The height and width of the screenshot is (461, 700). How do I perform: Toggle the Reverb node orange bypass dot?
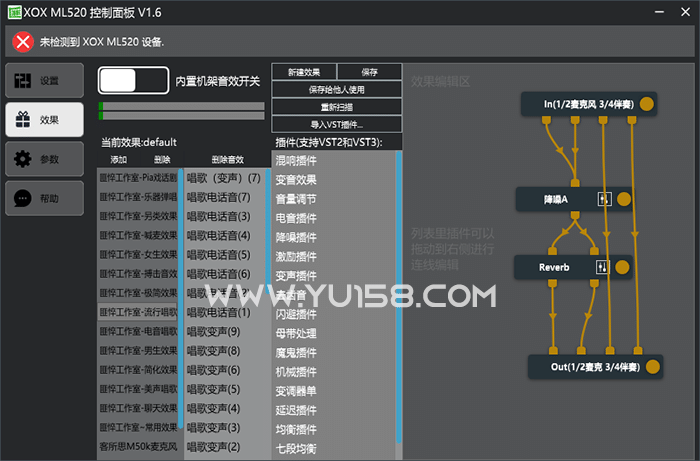622,267
